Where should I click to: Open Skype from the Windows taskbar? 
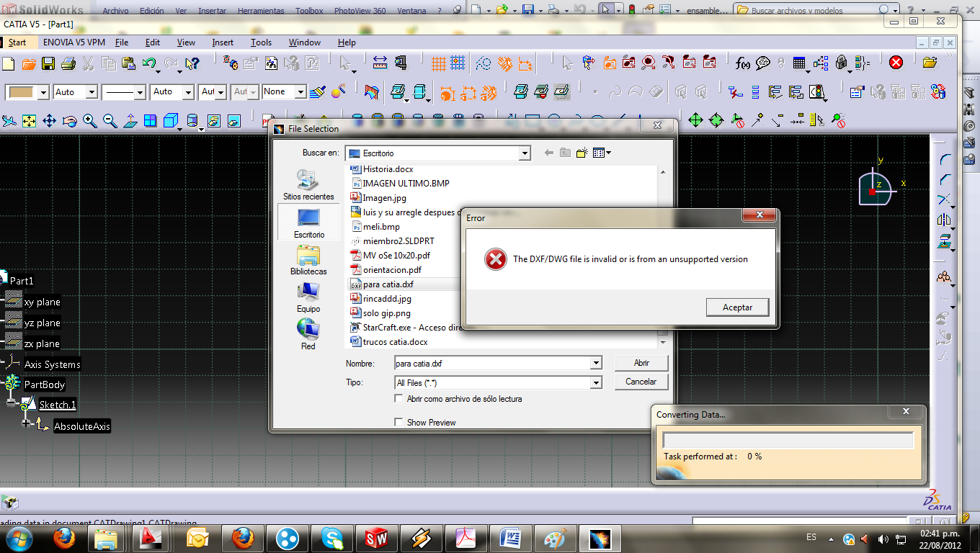click(x=332, y=538)
